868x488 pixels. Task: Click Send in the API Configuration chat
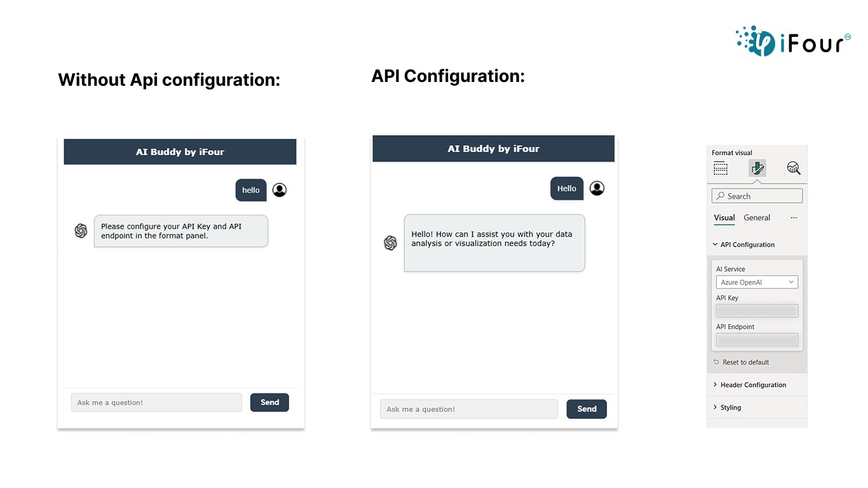[587, 409]
